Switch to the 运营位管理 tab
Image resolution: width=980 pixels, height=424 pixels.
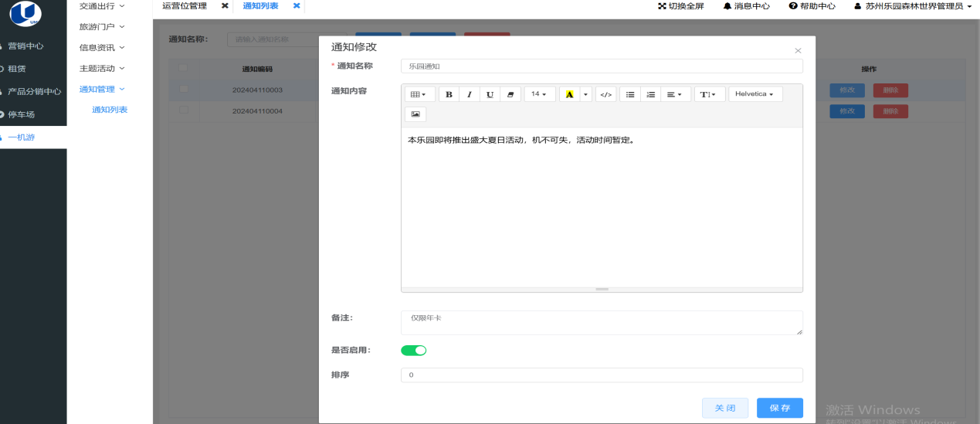tap(185, 6)
